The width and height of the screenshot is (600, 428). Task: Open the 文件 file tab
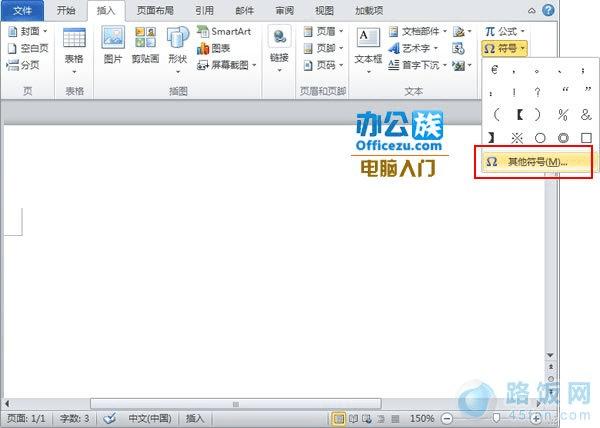click(22, 10)
